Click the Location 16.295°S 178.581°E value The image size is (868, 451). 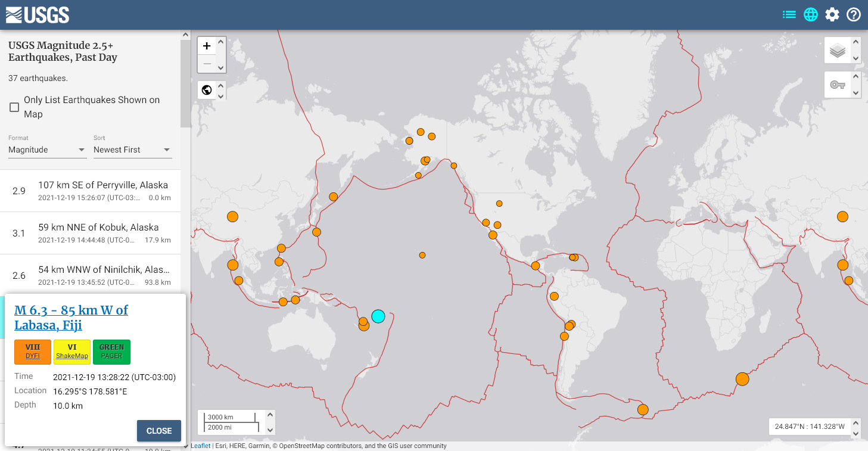90,391
